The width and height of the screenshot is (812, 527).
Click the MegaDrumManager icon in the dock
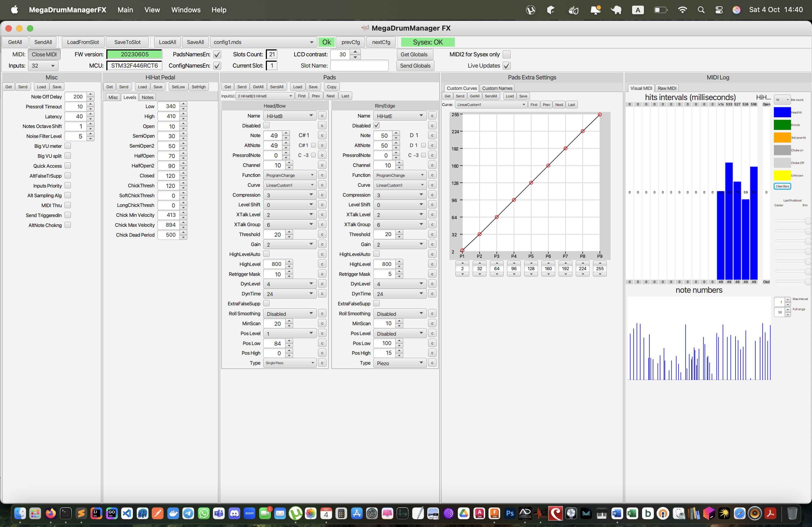click(x=541, y=513)
